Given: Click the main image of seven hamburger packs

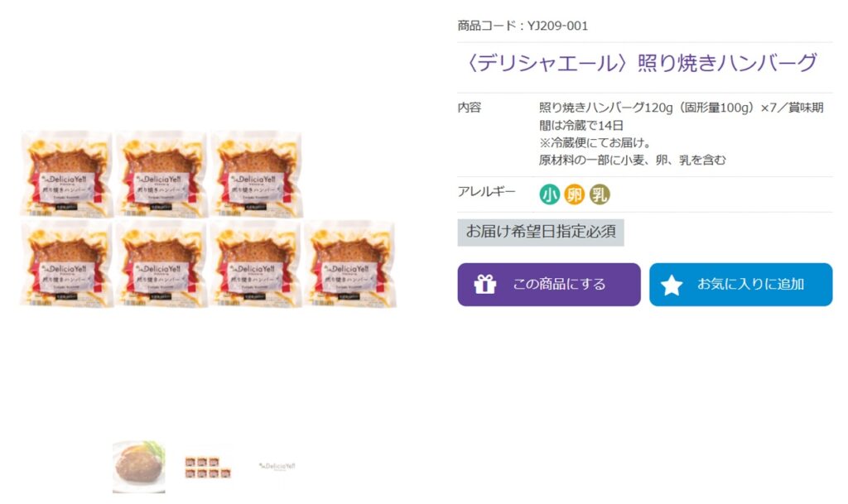Looking at the screenshot, I should tap(208, 218).
